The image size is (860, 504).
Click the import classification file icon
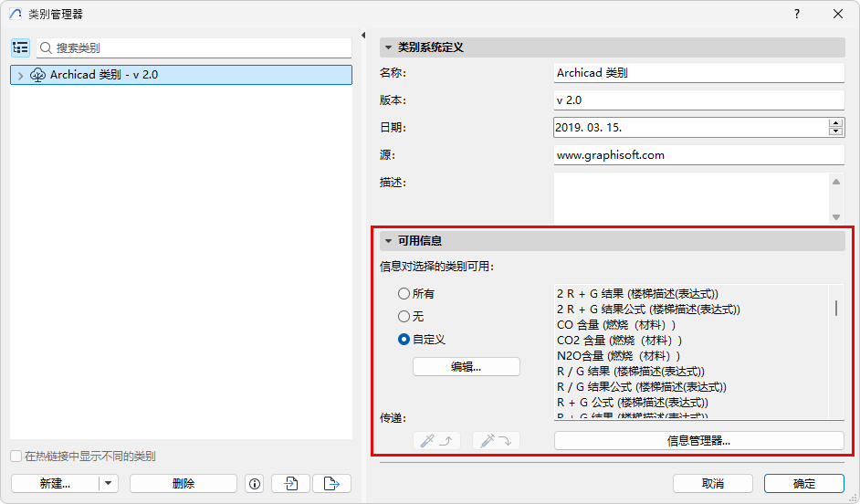(290, 484)
